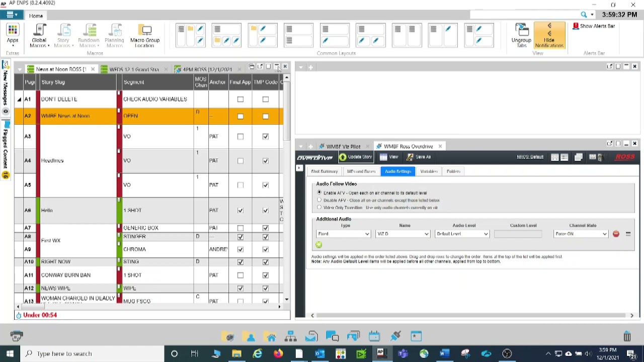This screenshot has height=362, width=644.
Task: Click Save As in the Overdrive toolbar
Action: pyautogui.click(x=419, y=157)
